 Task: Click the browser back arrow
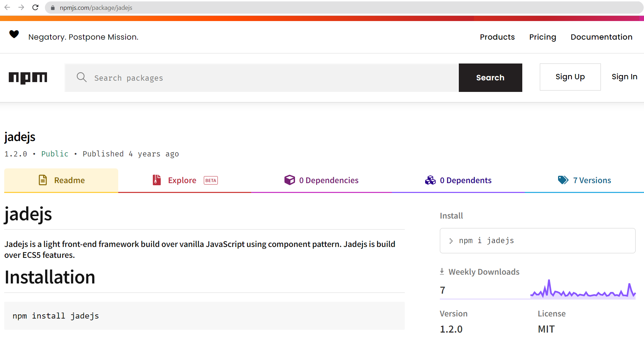pyautogui.click(x=7, y=7)
